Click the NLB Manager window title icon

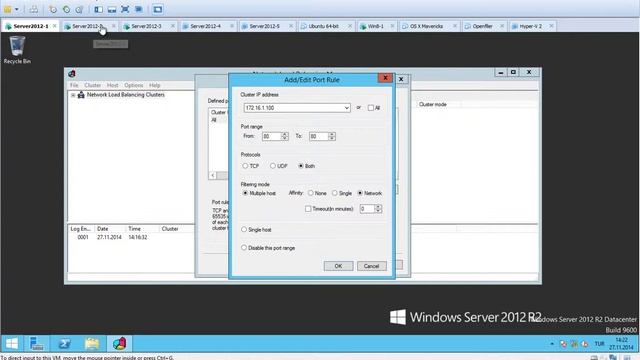pyautogui.click(x=72, y=73)
